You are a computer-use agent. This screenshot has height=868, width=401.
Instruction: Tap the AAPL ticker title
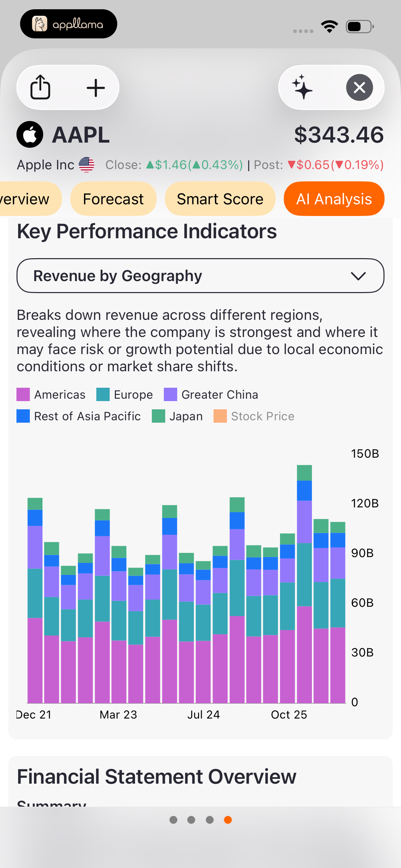[81, 135]
